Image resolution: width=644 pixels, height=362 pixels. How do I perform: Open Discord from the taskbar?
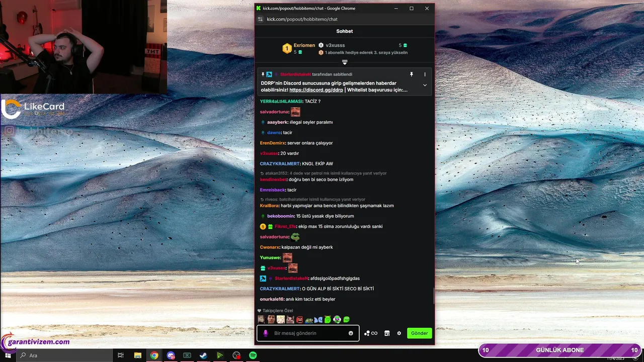(171, 355)
